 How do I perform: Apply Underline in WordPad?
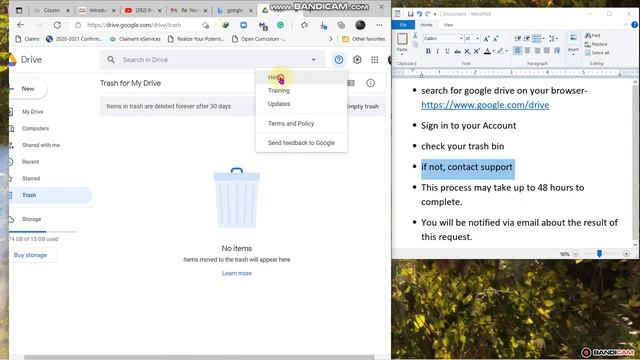point(447,51)
